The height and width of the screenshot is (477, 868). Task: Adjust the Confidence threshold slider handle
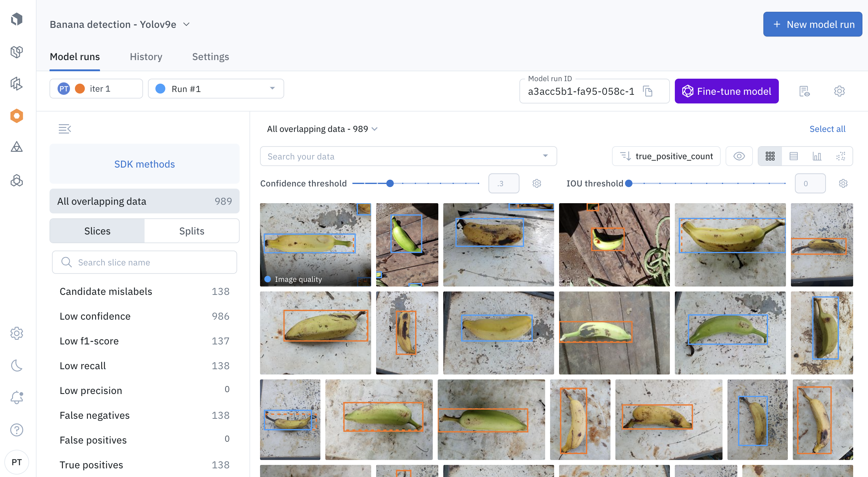pyautogui.click(x=390, y=183)
